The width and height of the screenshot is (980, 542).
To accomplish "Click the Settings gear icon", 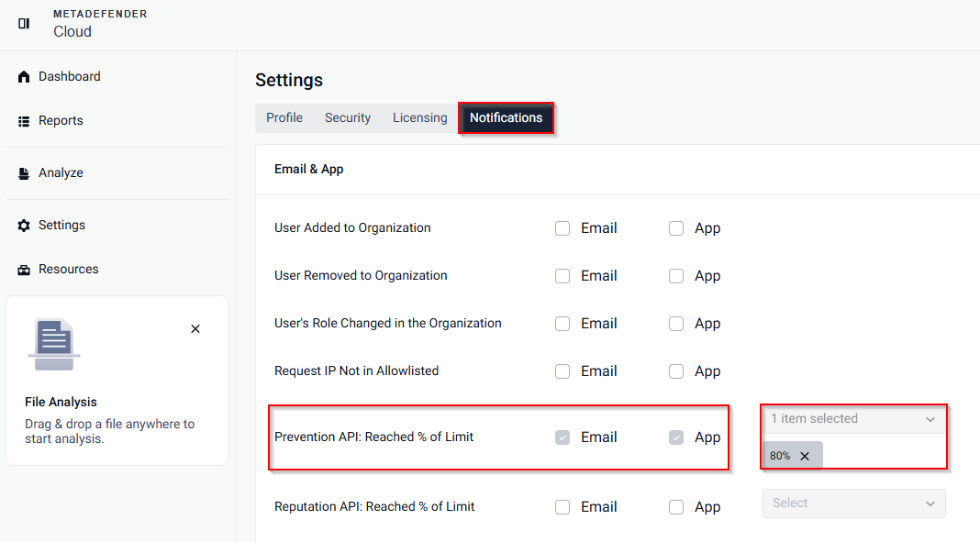I will 25,226.
